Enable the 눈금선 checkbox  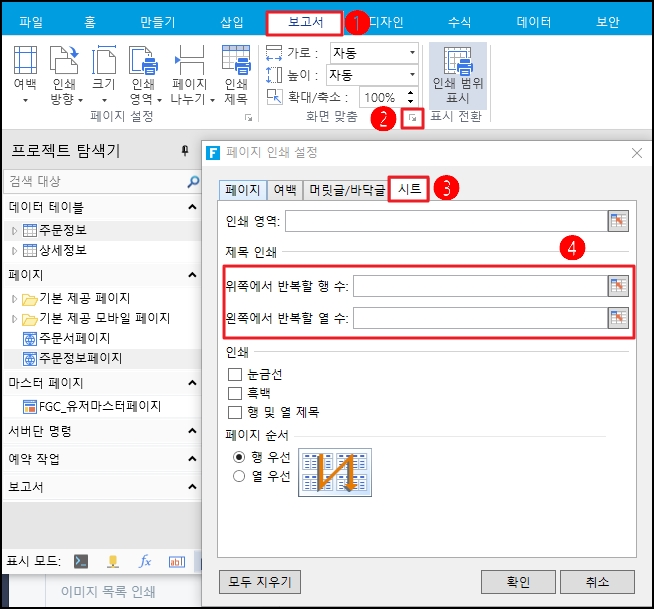(236, 374)
